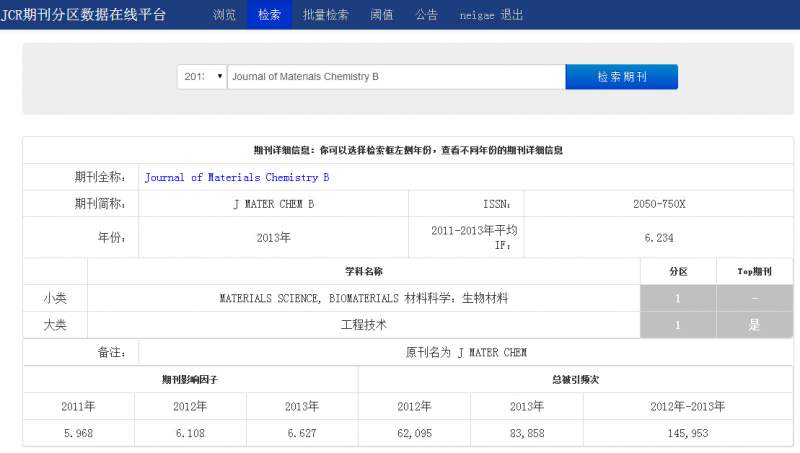Click the 分区 cell in 大类 row
The image size is (800, 453).
678,325
